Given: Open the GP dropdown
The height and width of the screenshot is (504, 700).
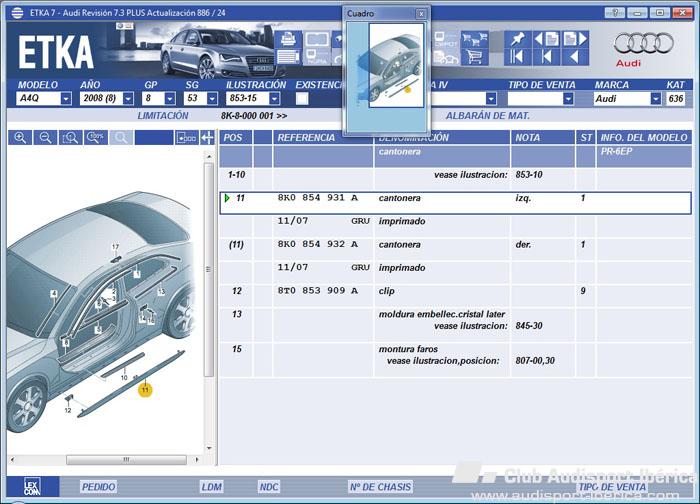Looking at the screenshot, I should 170,98.
